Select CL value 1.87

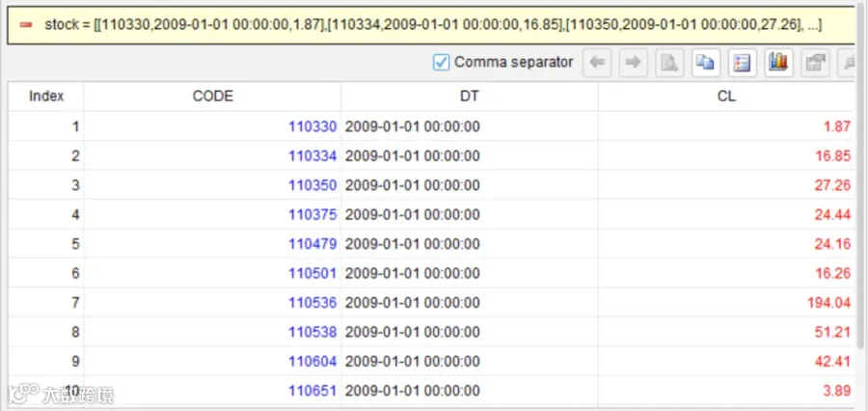[x=836, y=126]
